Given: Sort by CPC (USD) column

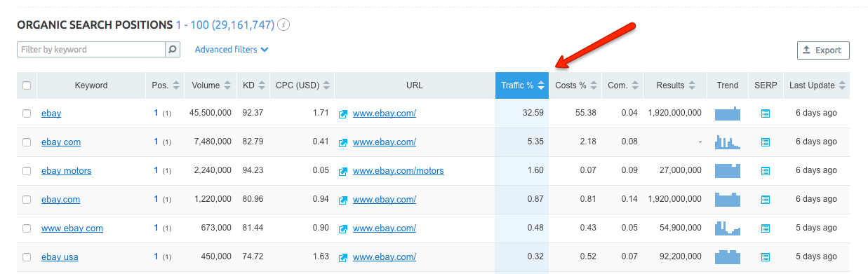Looking at the screenshot, I should tap(302, 85).
